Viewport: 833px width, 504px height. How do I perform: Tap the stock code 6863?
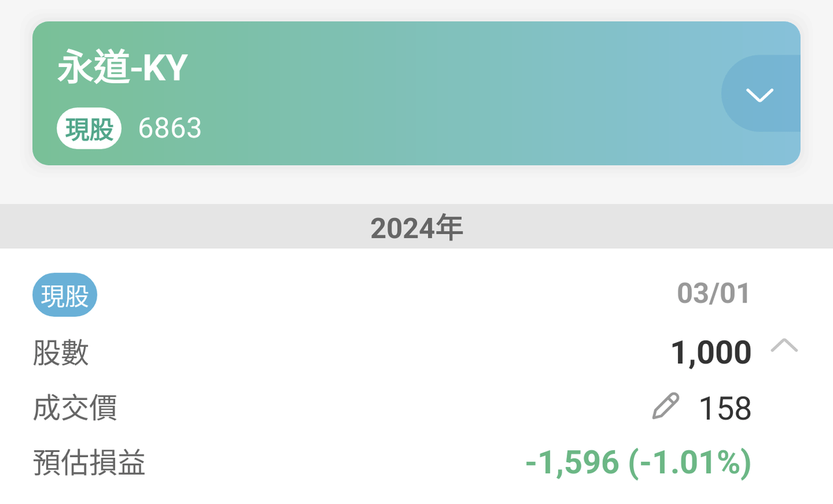[171, 128]
